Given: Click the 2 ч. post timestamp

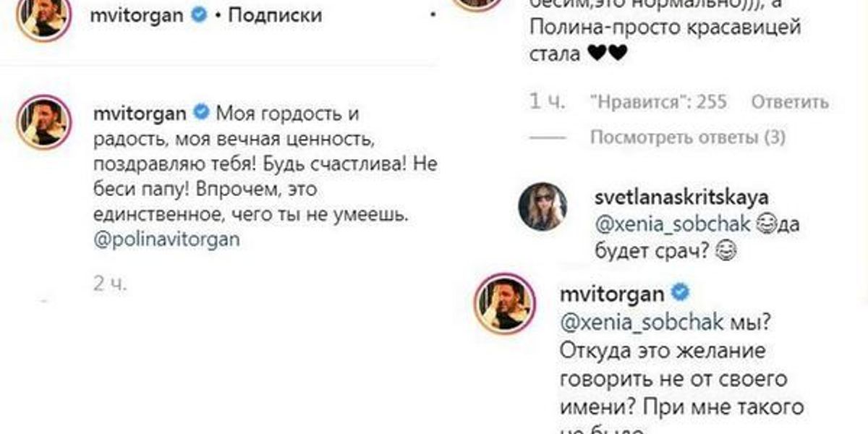Looking at the screenshot, I should coord(110,284).
